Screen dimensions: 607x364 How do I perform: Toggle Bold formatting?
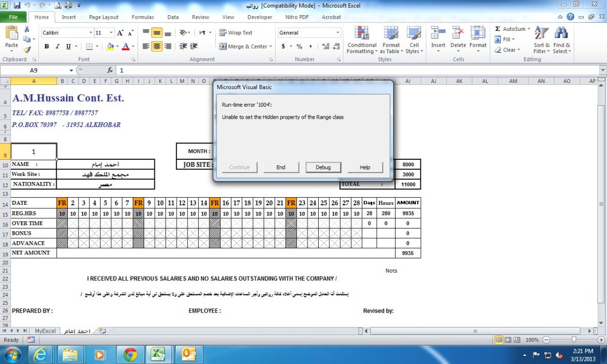point(47,47)
